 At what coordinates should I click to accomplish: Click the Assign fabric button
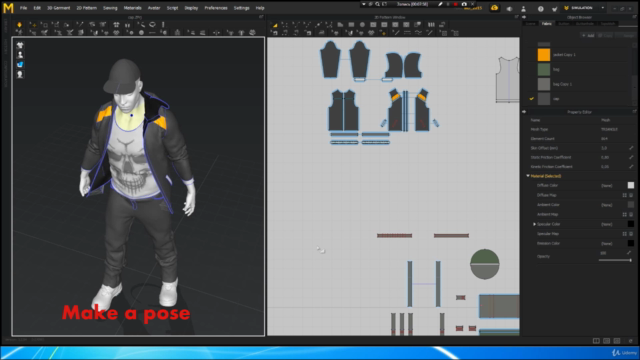click(x=625, y=36)
